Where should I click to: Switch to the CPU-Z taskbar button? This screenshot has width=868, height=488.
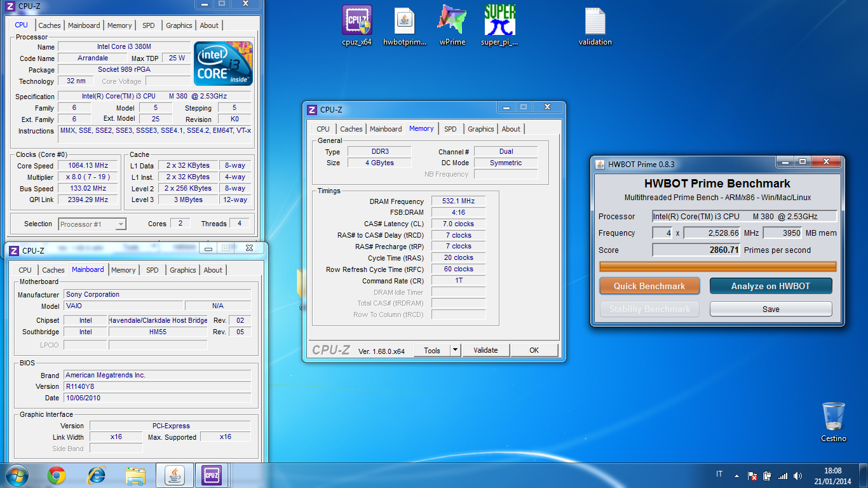point(212,475)
